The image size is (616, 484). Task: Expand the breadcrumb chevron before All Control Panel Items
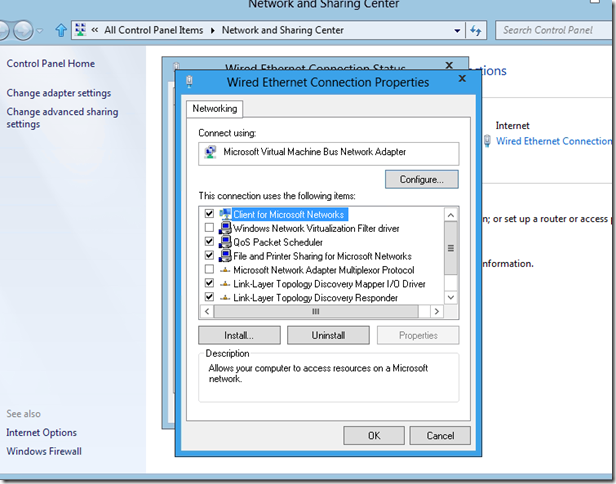coord(95,30)
